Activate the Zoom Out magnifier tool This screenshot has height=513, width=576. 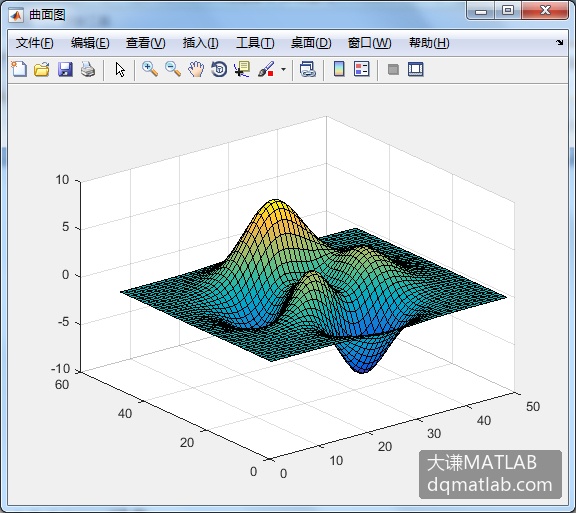pyautogui.click(x=173, y=69)
